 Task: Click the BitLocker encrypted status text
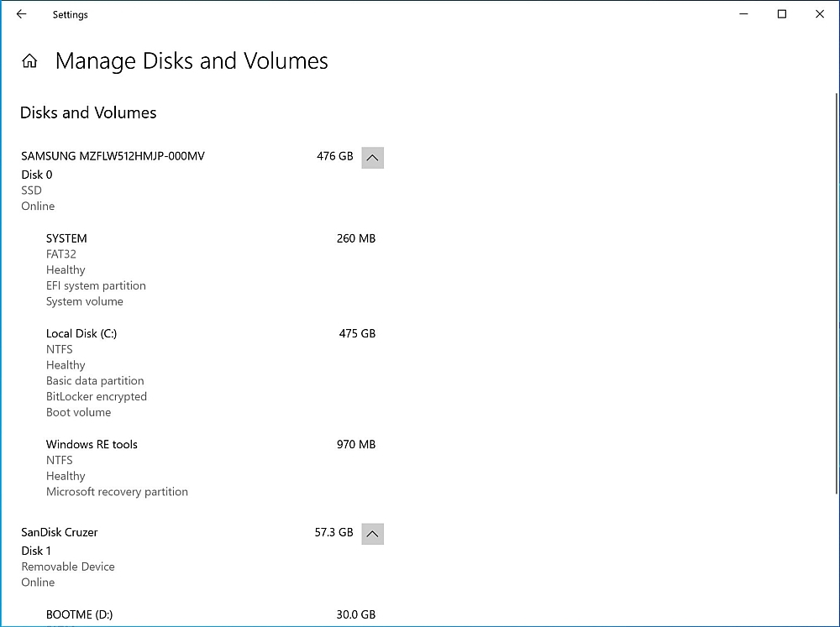pos(97,396)
